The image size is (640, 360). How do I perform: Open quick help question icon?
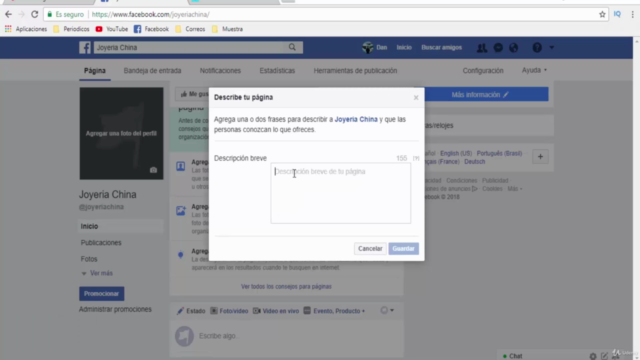537,48
